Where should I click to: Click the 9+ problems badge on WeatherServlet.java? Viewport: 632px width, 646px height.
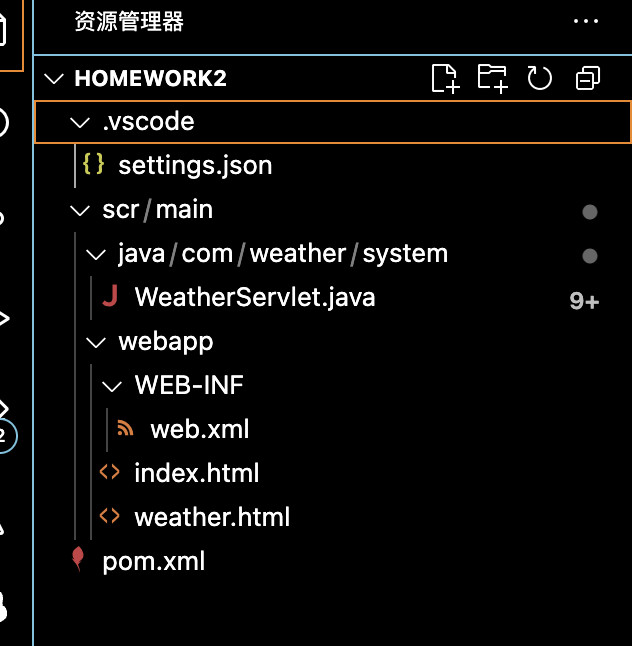584,300
